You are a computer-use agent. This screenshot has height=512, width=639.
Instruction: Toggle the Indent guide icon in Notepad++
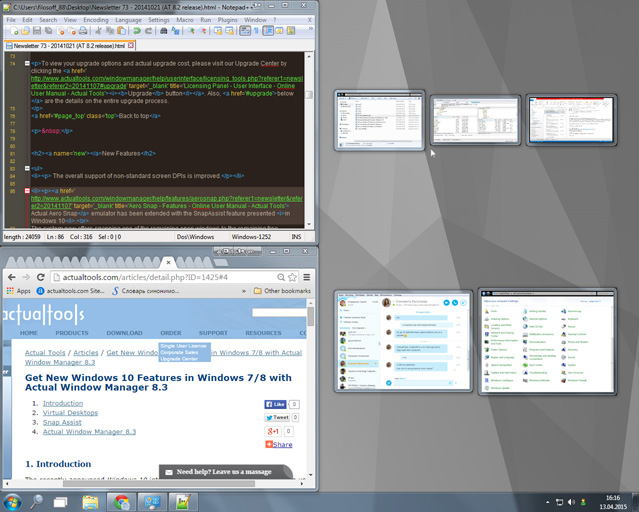tap(268, 31)
